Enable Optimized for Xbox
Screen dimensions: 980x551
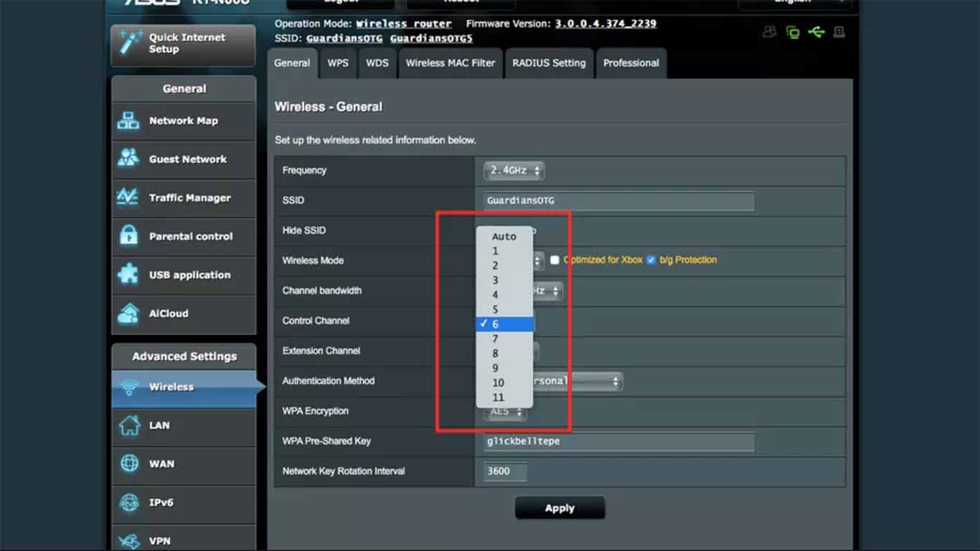tap(555, 260)
